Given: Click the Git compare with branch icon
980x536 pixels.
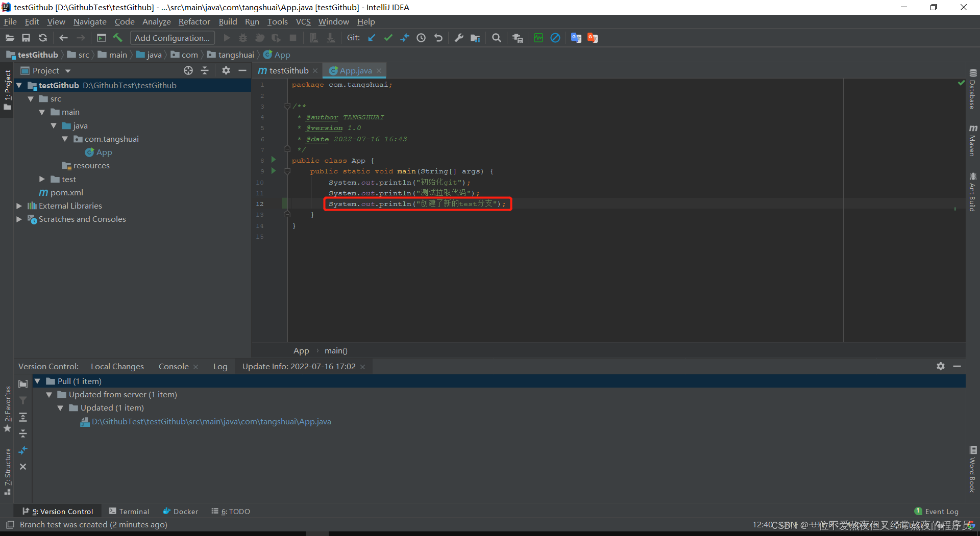Looking at the screenshot, I should 405,38.
